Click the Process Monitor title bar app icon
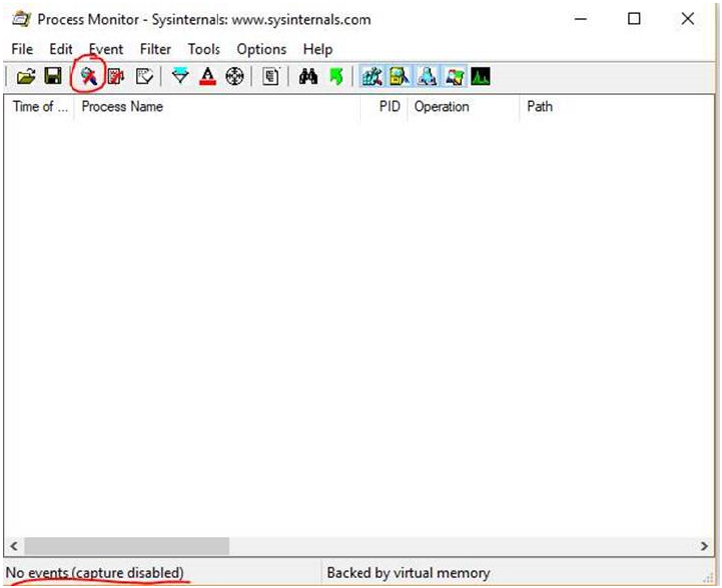The width and height of the screenshot is (722, 588). click(x=21, y=19)
